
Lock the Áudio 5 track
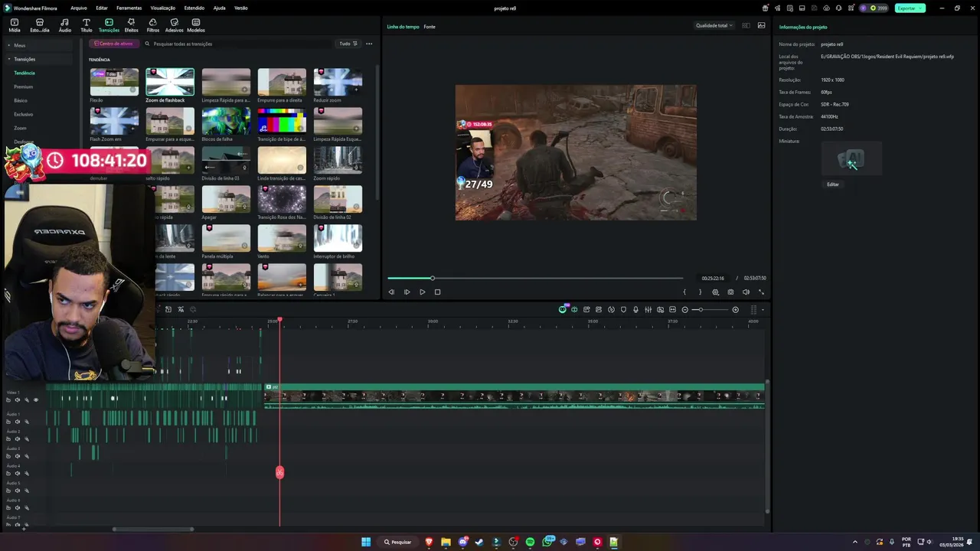point(8,491)
